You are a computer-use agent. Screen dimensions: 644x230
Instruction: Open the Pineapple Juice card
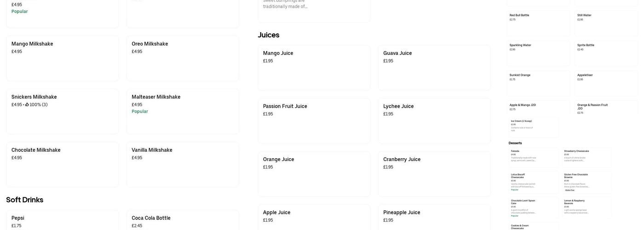(x=434, y=217)
